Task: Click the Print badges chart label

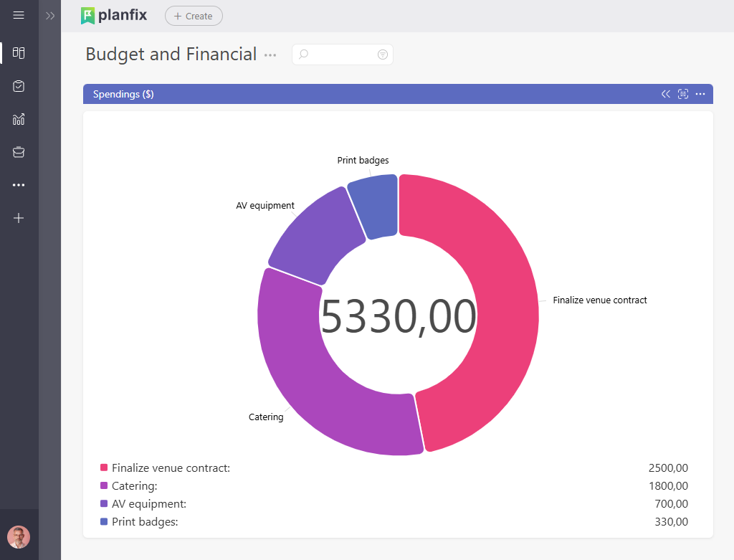Action: coord(363,160)
